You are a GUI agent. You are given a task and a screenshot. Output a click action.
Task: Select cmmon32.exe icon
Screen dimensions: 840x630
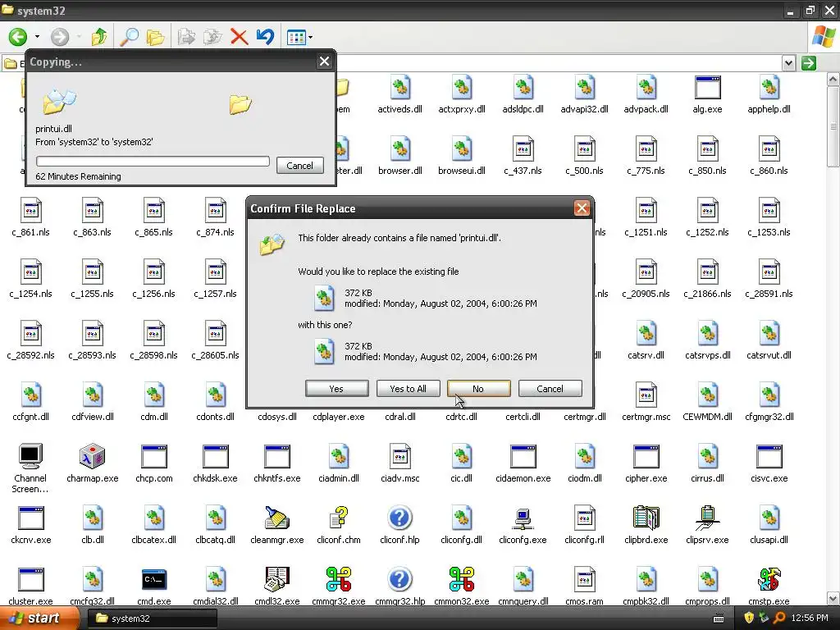click(x=461, y=580)
